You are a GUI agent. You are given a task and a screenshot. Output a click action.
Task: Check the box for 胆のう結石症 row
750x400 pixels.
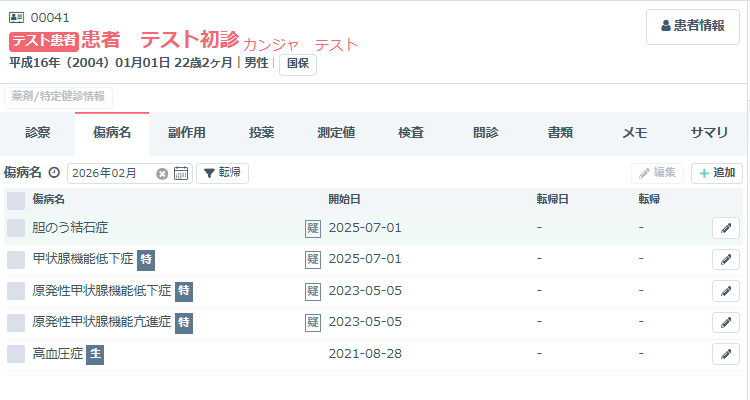[16, 228]
